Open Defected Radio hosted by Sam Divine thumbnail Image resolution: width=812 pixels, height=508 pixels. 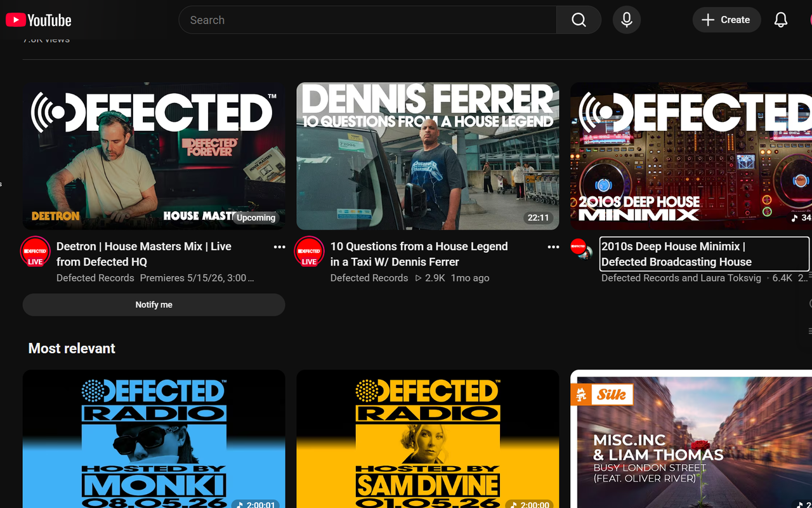[428, 439]
